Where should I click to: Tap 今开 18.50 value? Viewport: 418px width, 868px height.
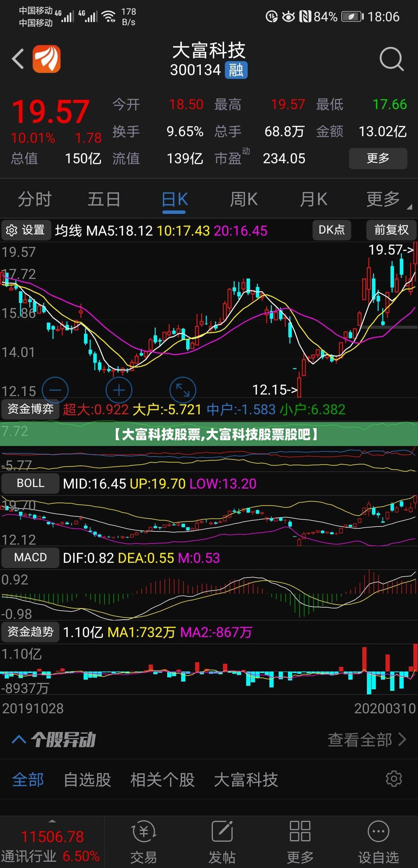pyautogui.click(x=186, y=104)
